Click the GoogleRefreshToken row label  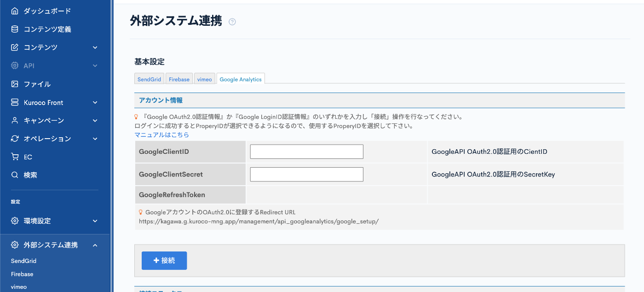pyautogui.click(x=172, y=195)
